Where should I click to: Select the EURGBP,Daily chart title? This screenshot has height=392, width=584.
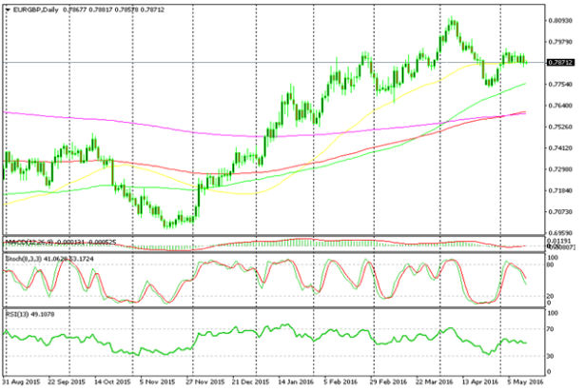pyautogui.click(x=35, y=10)
